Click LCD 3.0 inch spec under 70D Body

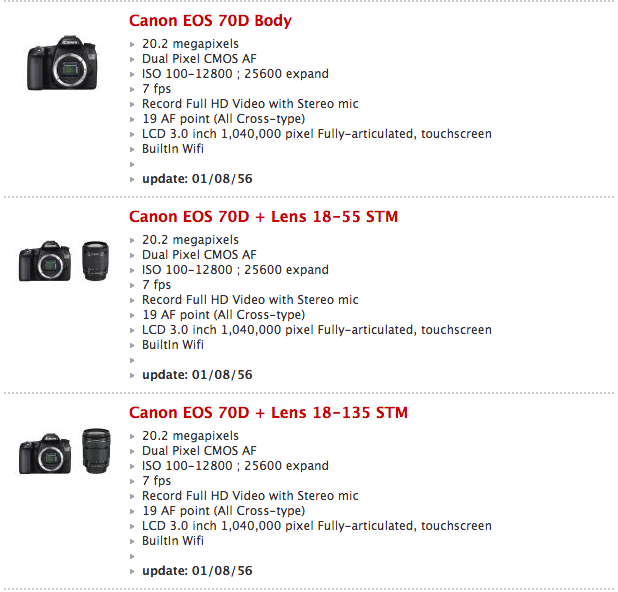click(316, 134)
